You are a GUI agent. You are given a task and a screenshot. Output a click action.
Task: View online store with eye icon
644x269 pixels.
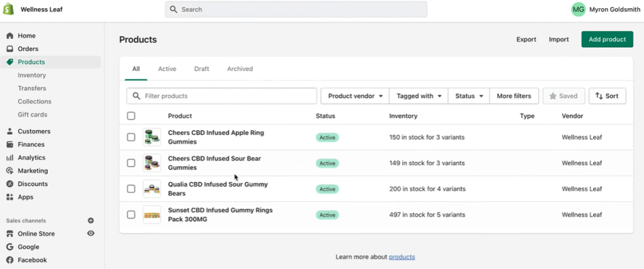pyautogui.click(x=91, y=233)
